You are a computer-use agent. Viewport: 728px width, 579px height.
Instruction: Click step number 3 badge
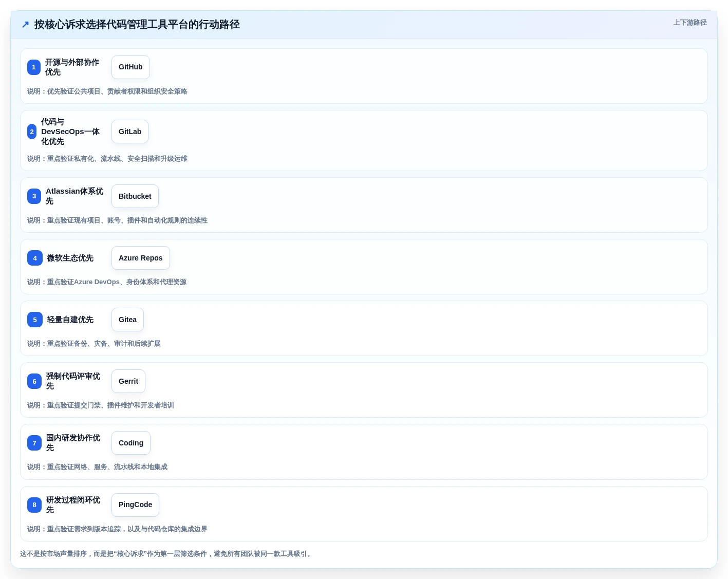pos(34,196)
